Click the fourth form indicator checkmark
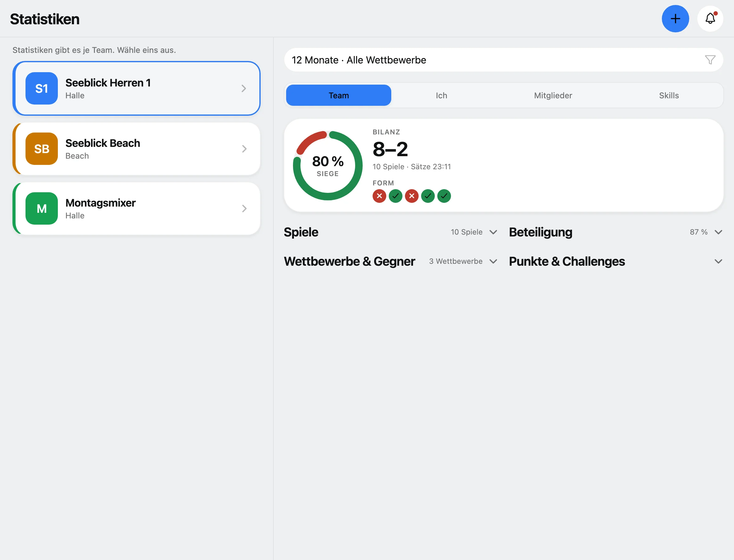This screenshot has width=734, height=560. (428, 196)
